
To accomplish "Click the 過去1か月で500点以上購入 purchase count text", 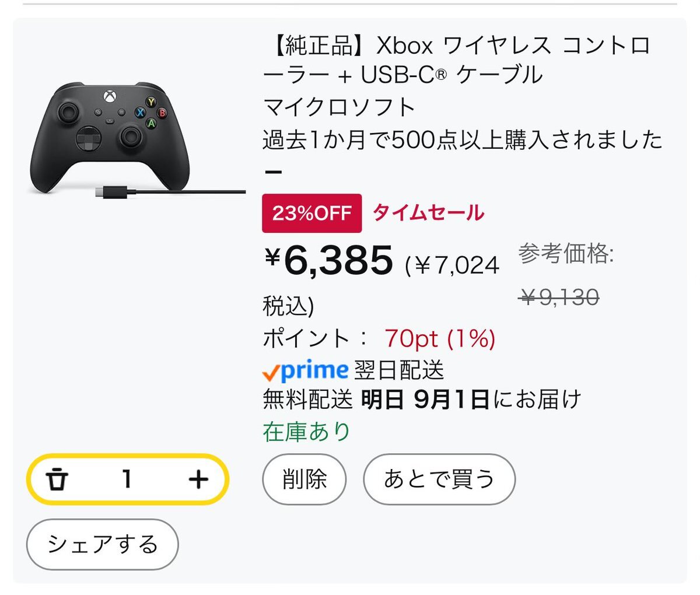I will coord(463,140).
